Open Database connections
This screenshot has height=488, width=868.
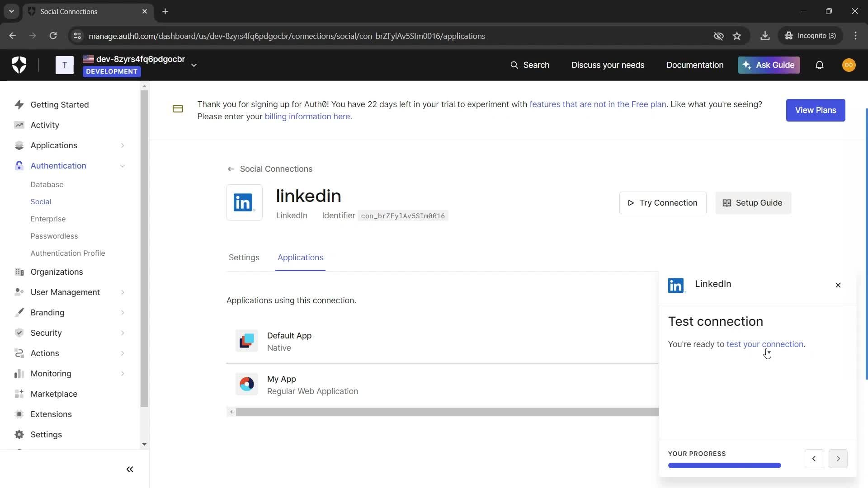point(47,184)
